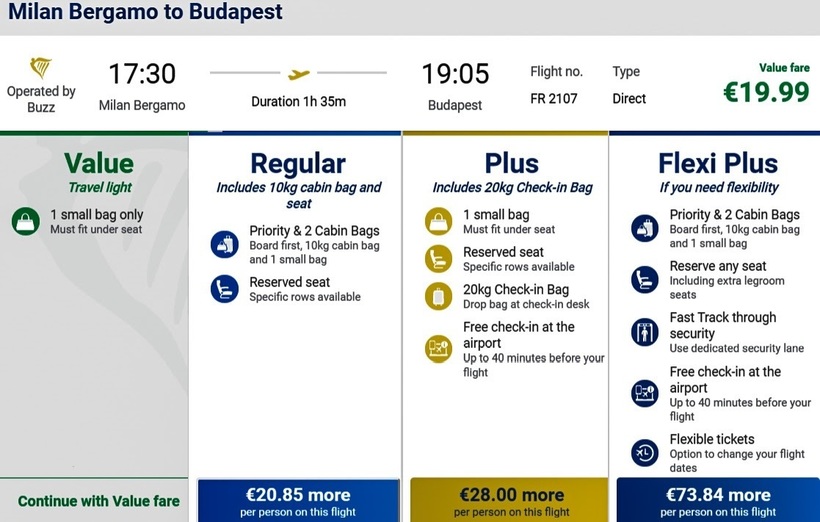Viewport: 820px width, 522px height.
Task: Click the yellow airplane icon on the duration line
Action: [299, 74]
